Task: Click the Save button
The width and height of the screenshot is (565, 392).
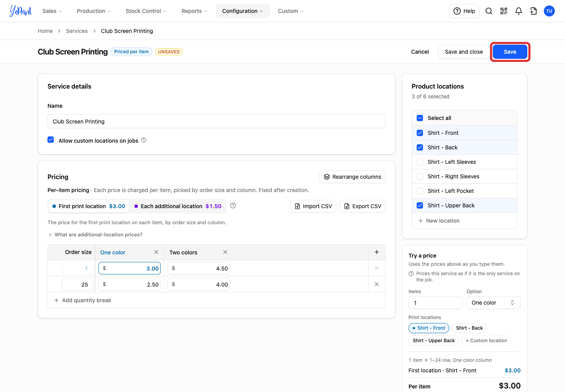Action: [x=510, y=52]
